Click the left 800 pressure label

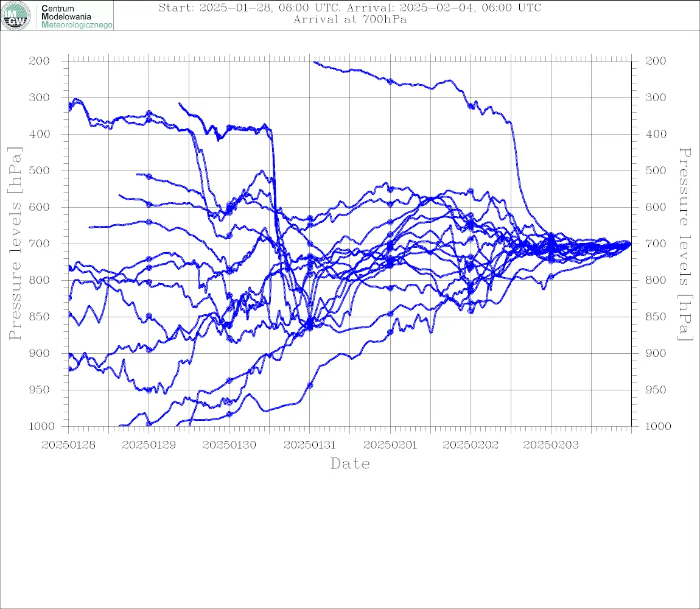39,280
